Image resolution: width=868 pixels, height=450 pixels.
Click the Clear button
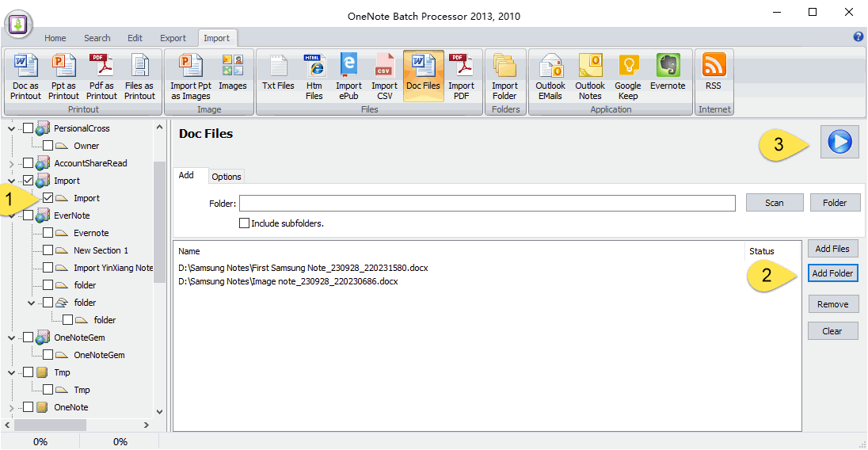tap(832, 331)
